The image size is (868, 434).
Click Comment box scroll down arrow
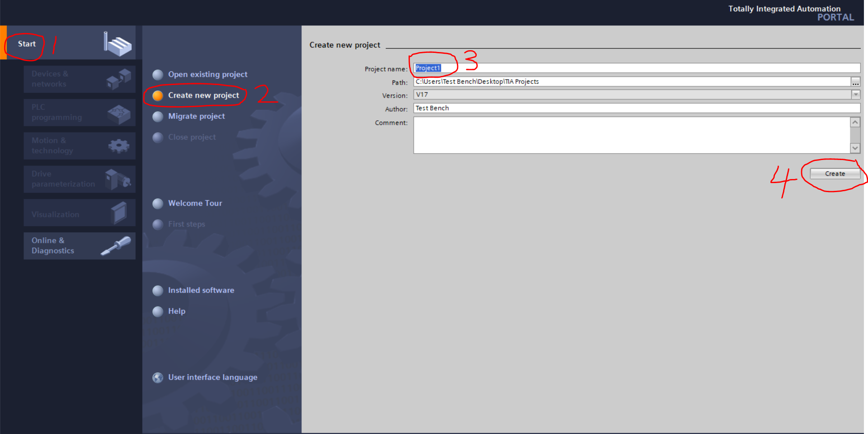855,148
